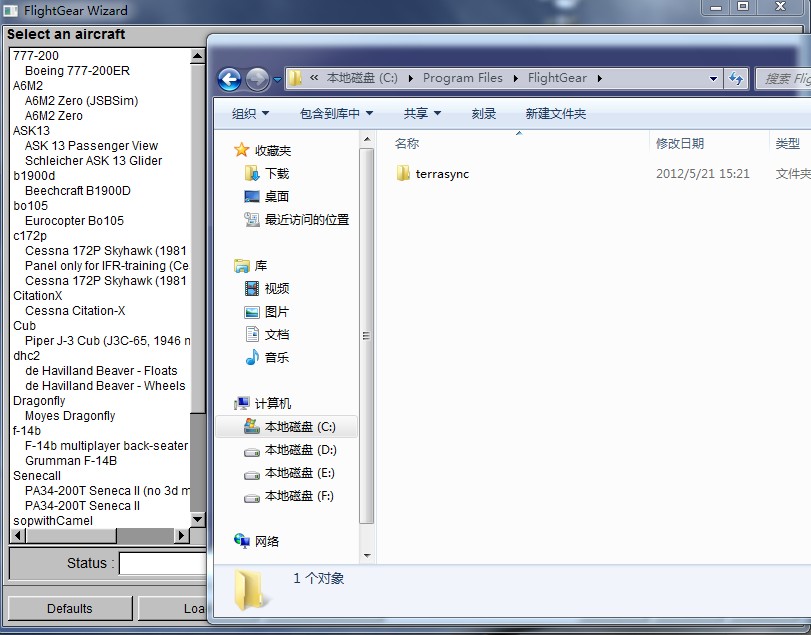Image resolution: width=811 pixels, height=635 pixels.
Task: Click aircraft list scroll up arrow
Action: 198,55
